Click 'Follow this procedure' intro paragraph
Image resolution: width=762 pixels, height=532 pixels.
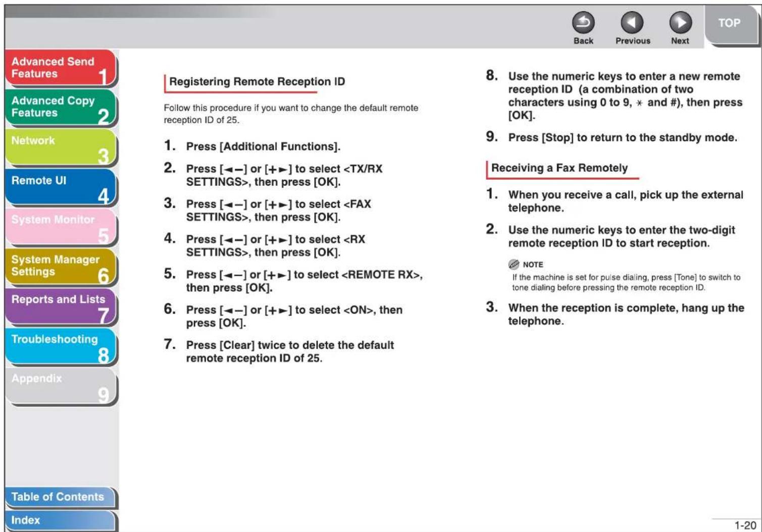pyautogui.click(x=291, y=114)
